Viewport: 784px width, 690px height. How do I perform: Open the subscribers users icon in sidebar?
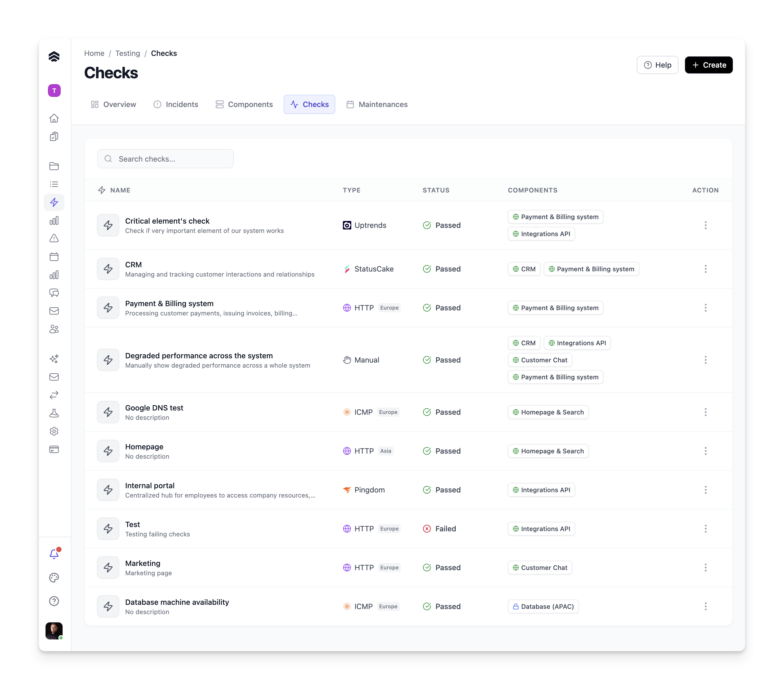[x=54, y=329]
